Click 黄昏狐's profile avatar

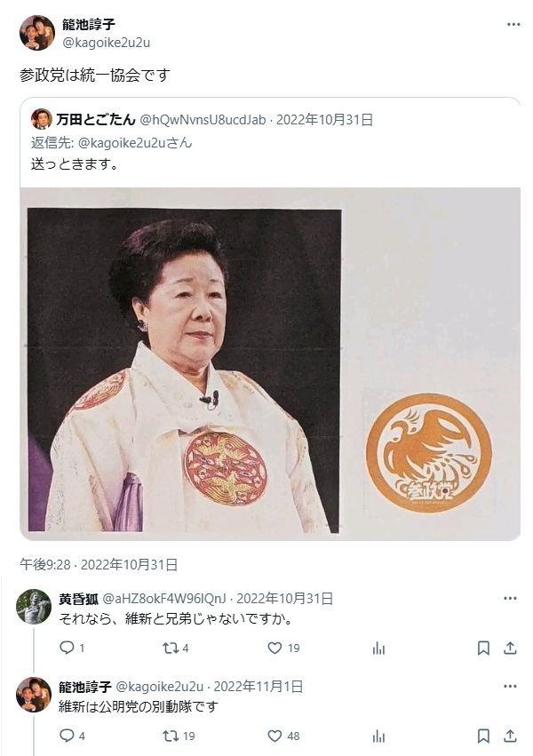coord(34,607)
